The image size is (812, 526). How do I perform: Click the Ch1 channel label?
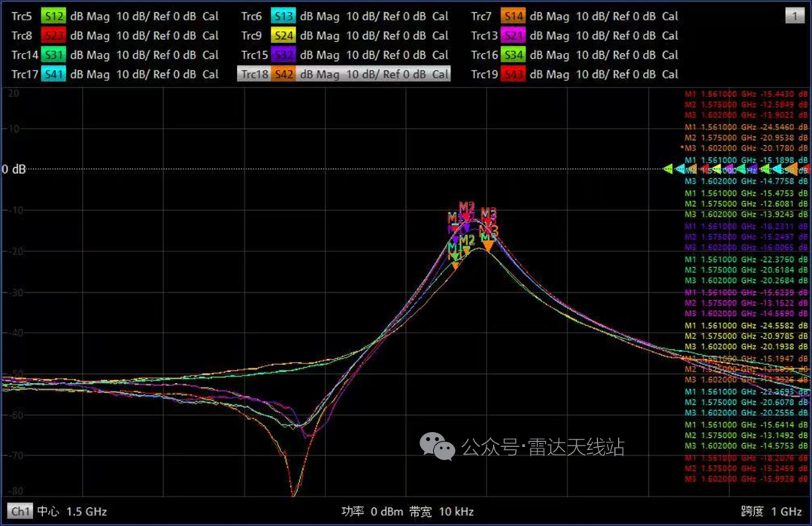[20, 512]
